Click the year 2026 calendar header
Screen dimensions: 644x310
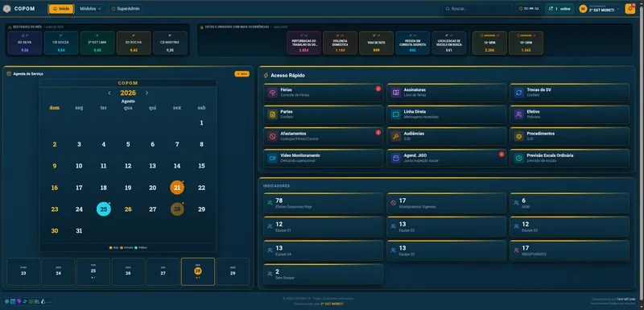(128, 93)
